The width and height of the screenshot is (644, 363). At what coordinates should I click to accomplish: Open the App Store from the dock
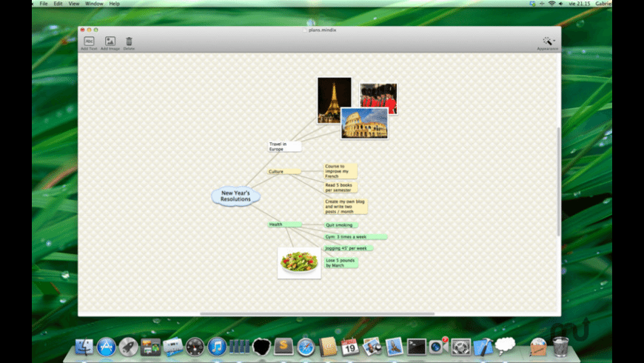click(107, 347)
